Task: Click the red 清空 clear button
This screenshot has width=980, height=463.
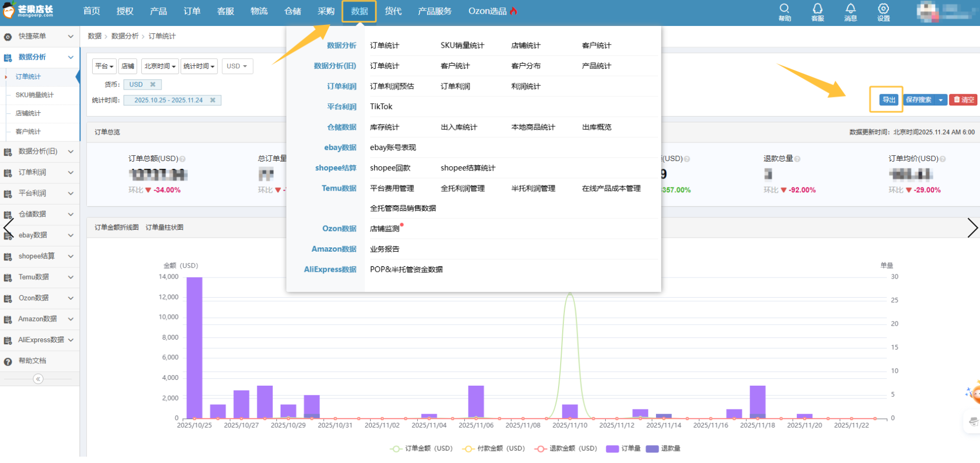Action: [x=963, y=100]
